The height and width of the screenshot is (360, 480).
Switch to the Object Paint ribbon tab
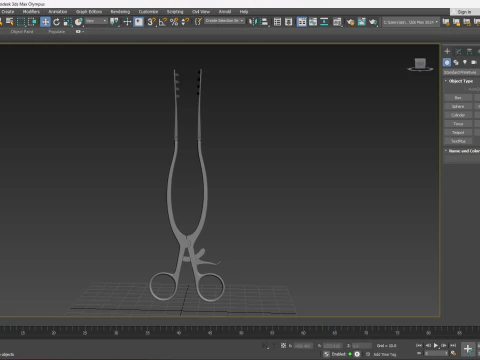[22, 32]
